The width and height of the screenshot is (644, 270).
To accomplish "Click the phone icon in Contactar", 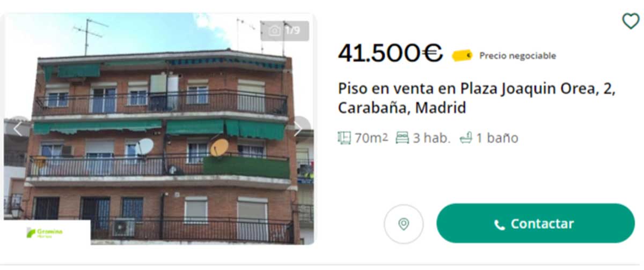I will (x=500, y=224).
